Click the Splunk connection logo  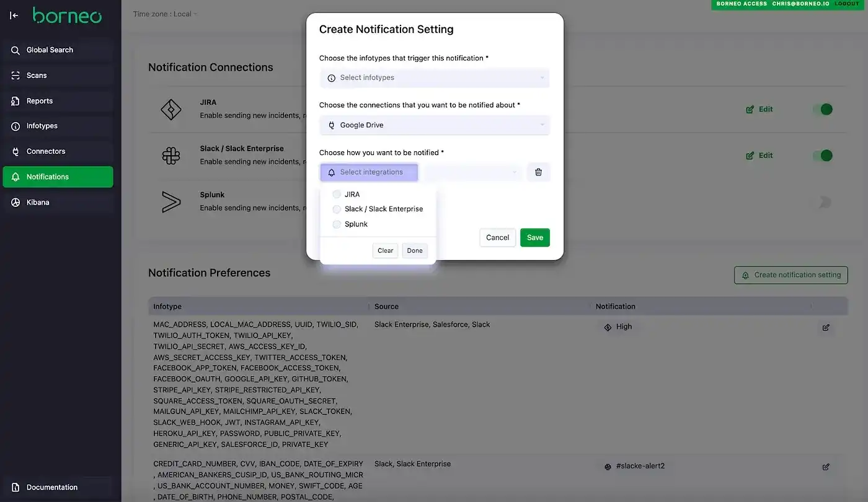click(170, 202)
